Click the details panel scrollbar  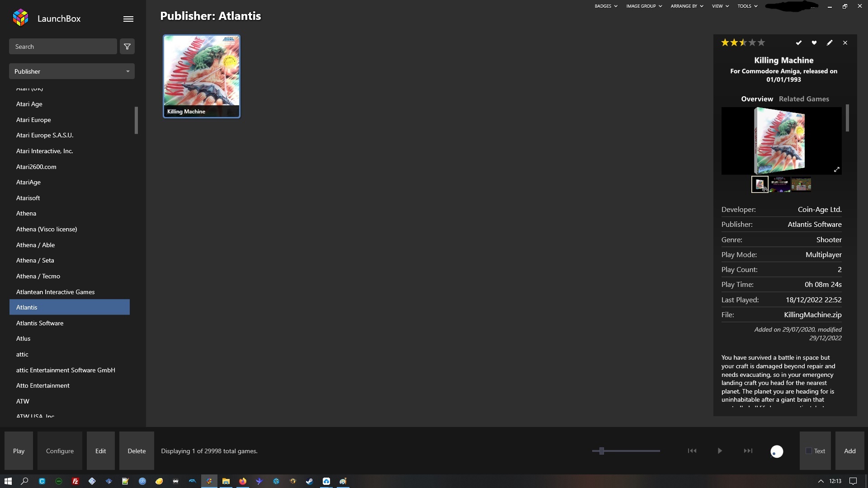coord(847,118)
